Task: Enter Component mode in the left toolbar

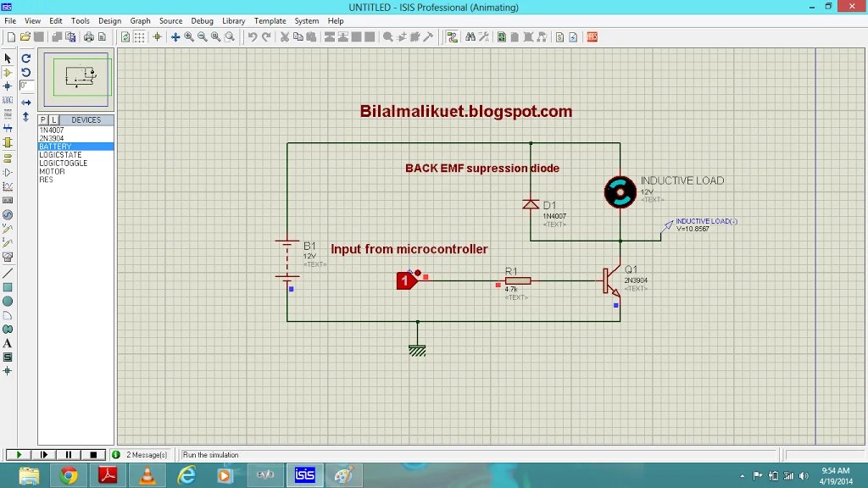Action: pos(9,72)
